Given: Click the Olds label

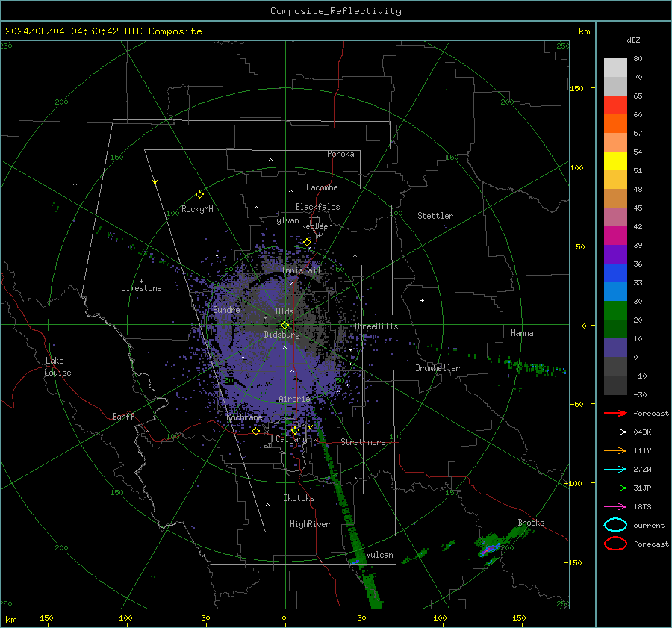Looking at the screenshot, I should point(284,311).
